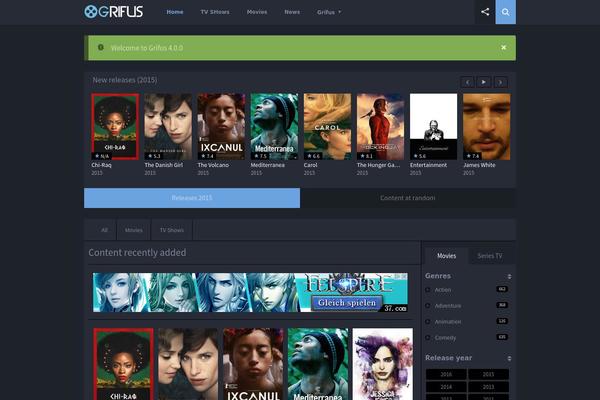The height and width of the screenshot is (400, 600).
Task: Expand the Grifus dropdown menu
Action: click(x=329, y=12)
